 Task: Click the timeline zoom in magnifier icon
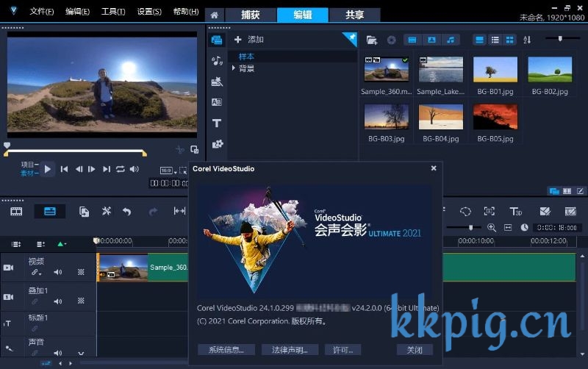[491, 228]
